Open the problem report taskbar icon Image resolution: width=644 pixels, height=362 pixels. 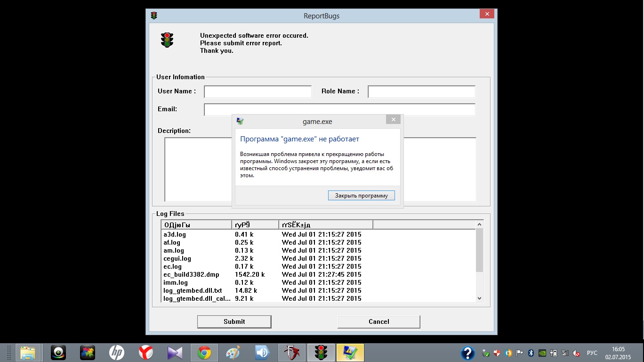tap(350, 353)
